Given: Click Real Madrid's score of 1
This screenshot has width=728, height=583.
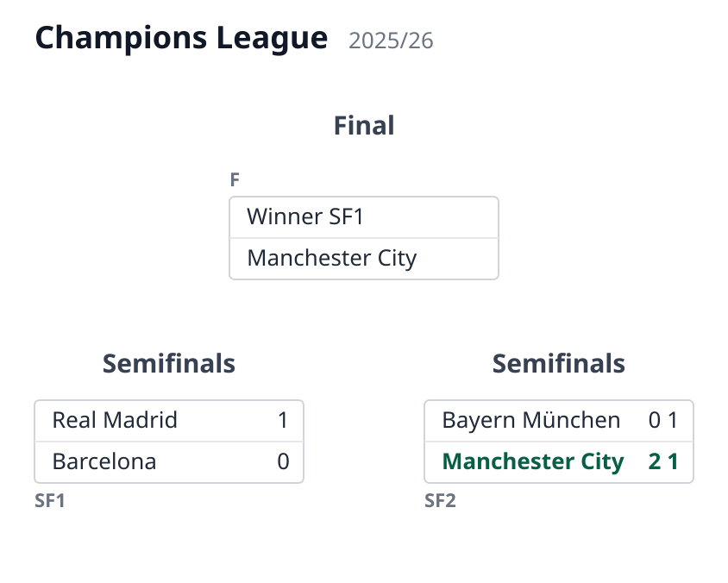Looking at the screenshot, I should 283,421.
